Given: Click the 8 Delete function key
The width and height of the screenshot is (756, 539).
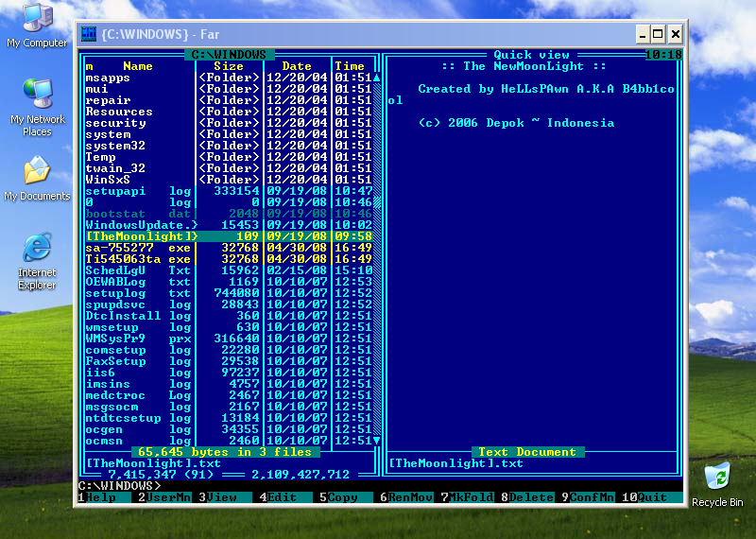Looking at the screenshot, I should 527,497.
